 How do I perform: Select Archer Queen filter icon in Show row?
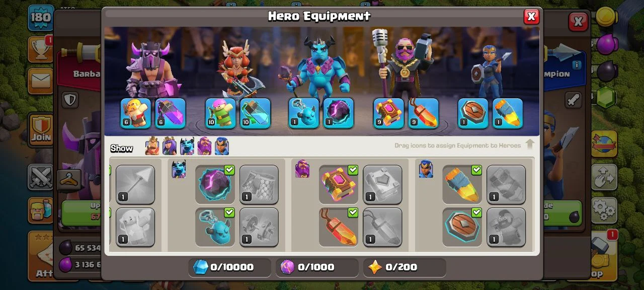pyautogui.click(x=170, y=146)
